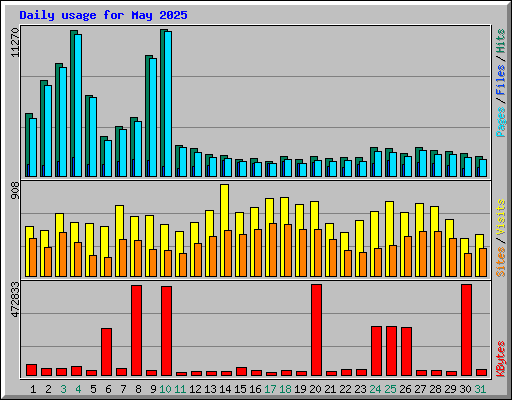Select green day 10 axis label
This screenshot has height=400, width=512.
point(166,389)
